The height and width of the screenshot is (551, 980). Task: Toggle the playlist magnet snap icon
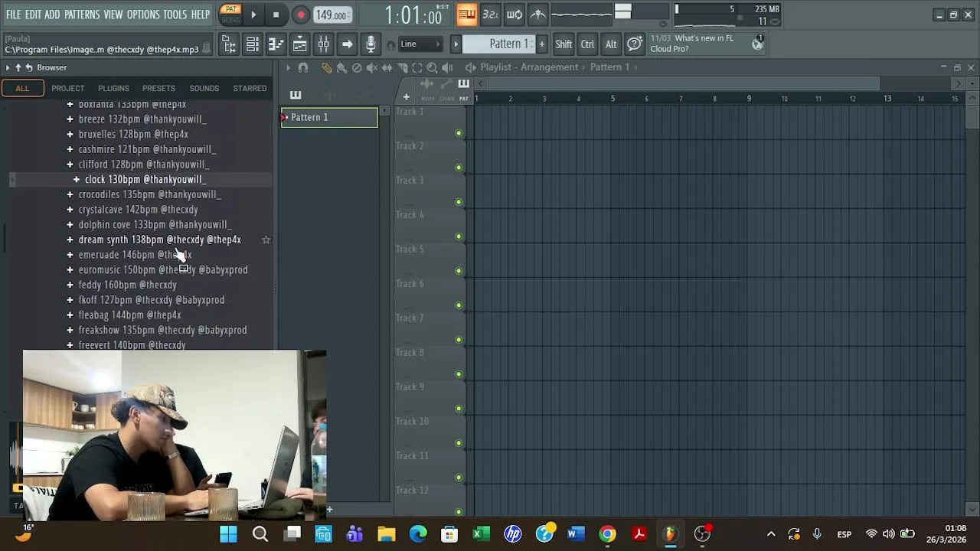(x=303, y=67)
